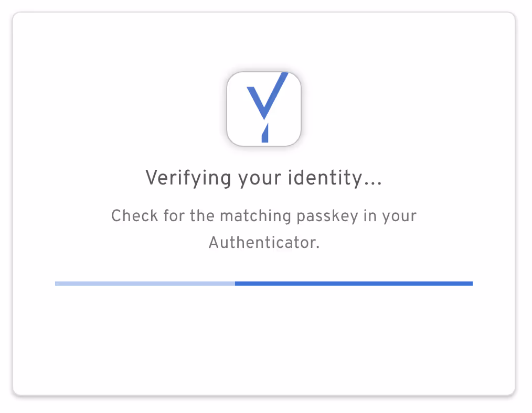Click the left end of the loading bar

58,283
